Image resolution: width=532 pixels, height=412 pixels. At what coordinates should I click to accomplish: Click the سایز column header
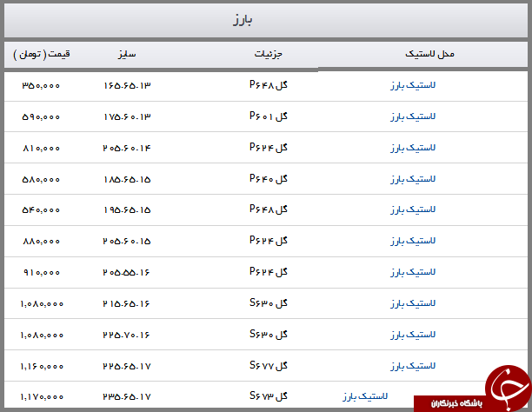pyautogui.click(x=127, y=54)
